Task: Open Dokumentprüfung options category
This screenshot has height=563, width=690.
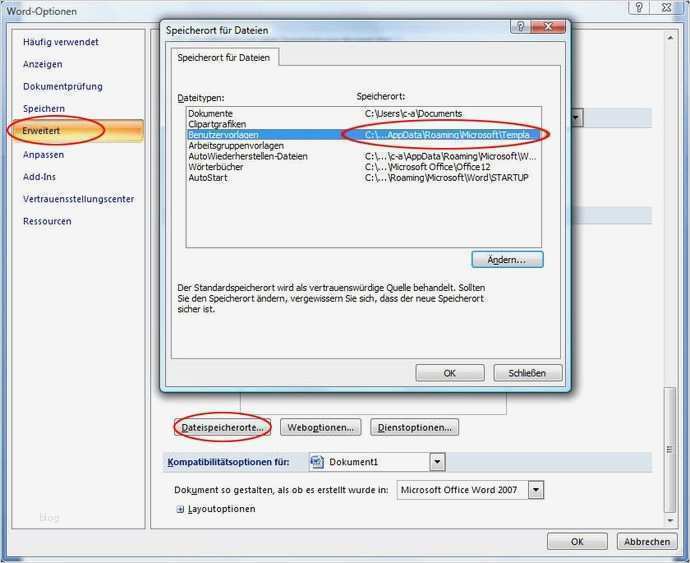Action: point(62,86)
